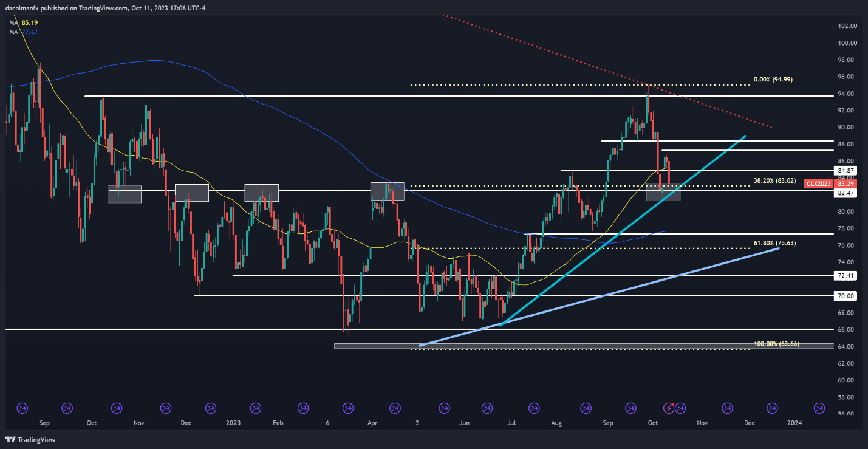This screenshot has width=868, height=449.
Task: Click the 83.29 current price label
Action: point(847,183)
